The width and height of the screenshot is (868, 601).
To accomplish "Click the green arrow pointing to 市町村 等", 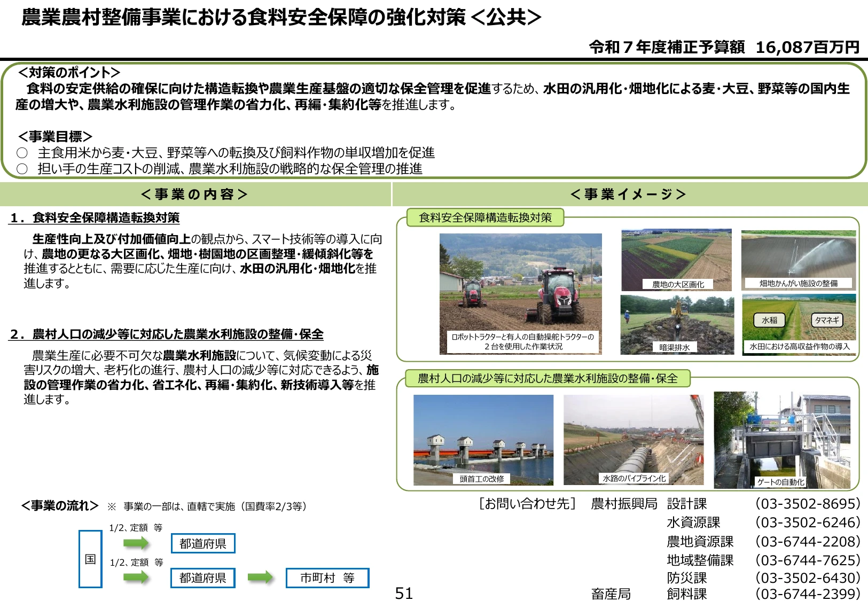I will (x=261, y=577).
